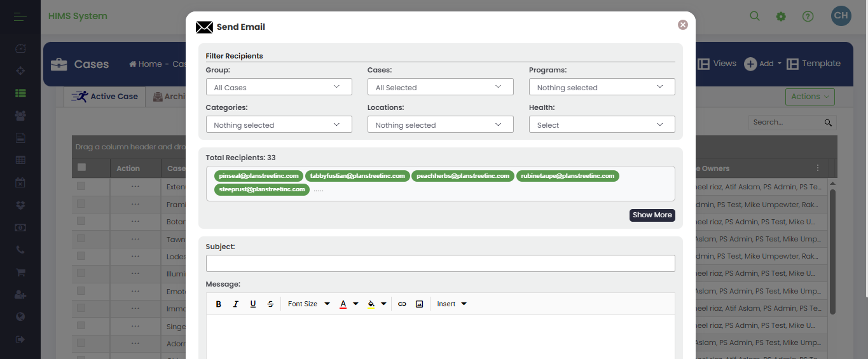The image size is (868, 359).
Task: Click the Show More recipients button
Action: tap(652, 215)
